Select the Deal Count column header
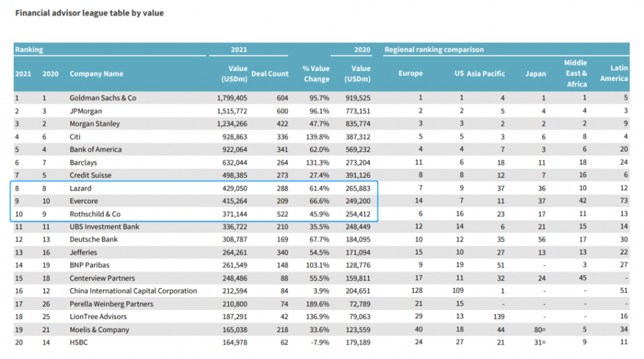 tap(270, 74)
